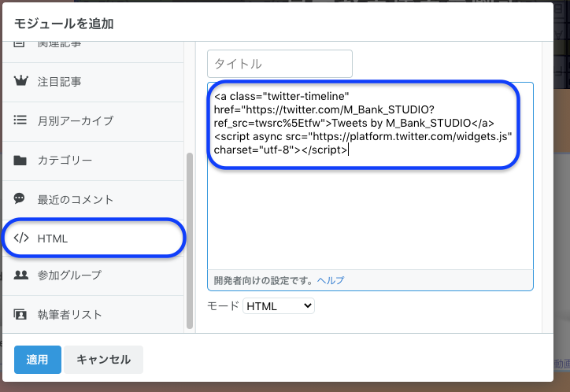Click the キャンセル button
The height and width of the screenshot is (392, 570).
click(x=104, y=359)
